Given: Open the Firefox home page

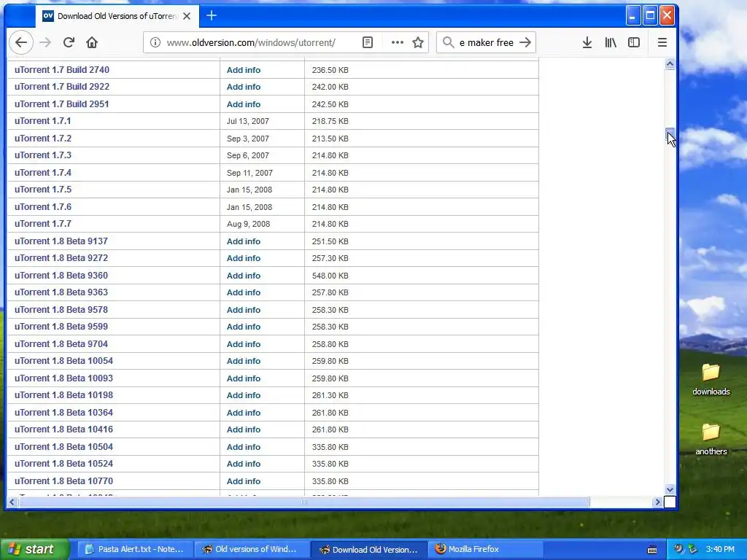Looking at the screenshot, I should click(92, 42).
